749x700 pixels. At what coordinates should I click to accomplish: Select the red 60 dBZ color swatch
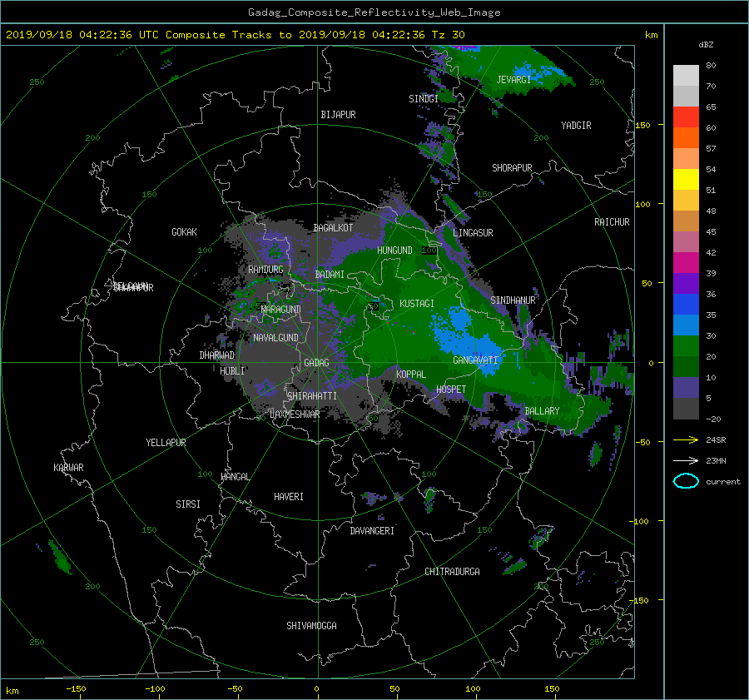[686, 117]
